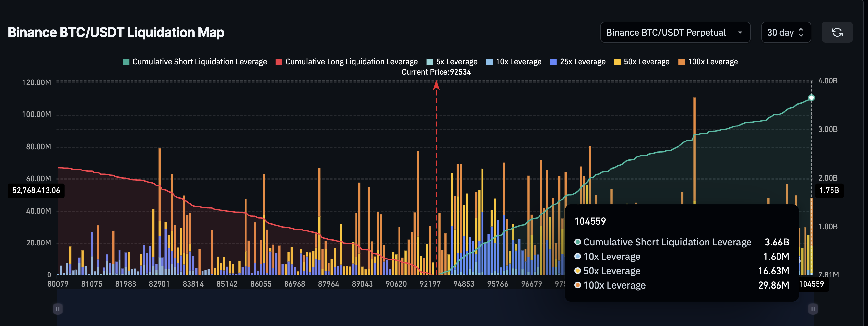Click the 1.75B value label on the right axis

pos(829,190)
